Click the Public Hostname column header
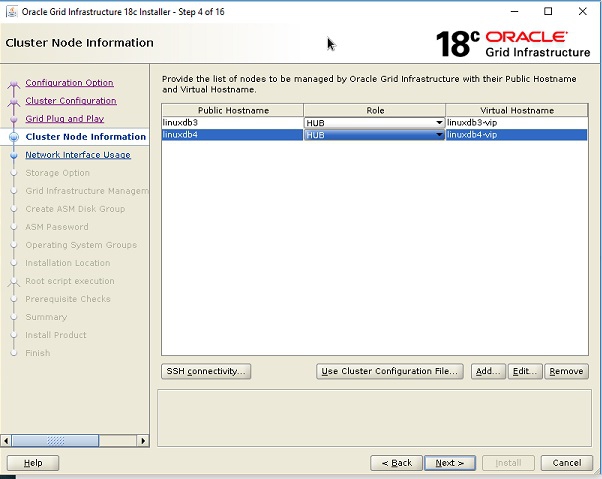Image resolution: width=602 pixels, height=479 pixels. [233, 111]
